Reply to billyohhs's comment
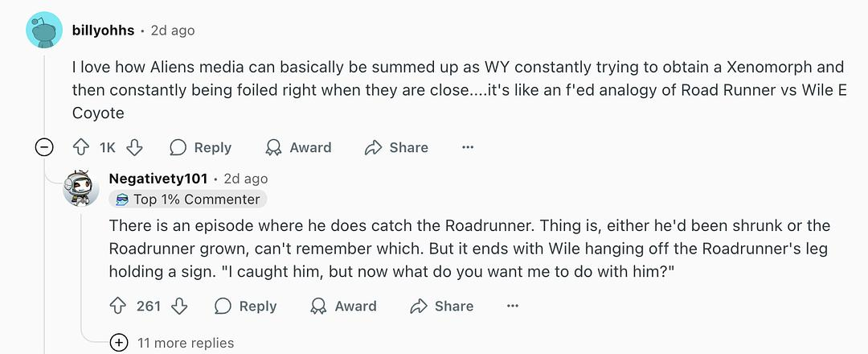868x354 pixels. (x=201, y=147)
